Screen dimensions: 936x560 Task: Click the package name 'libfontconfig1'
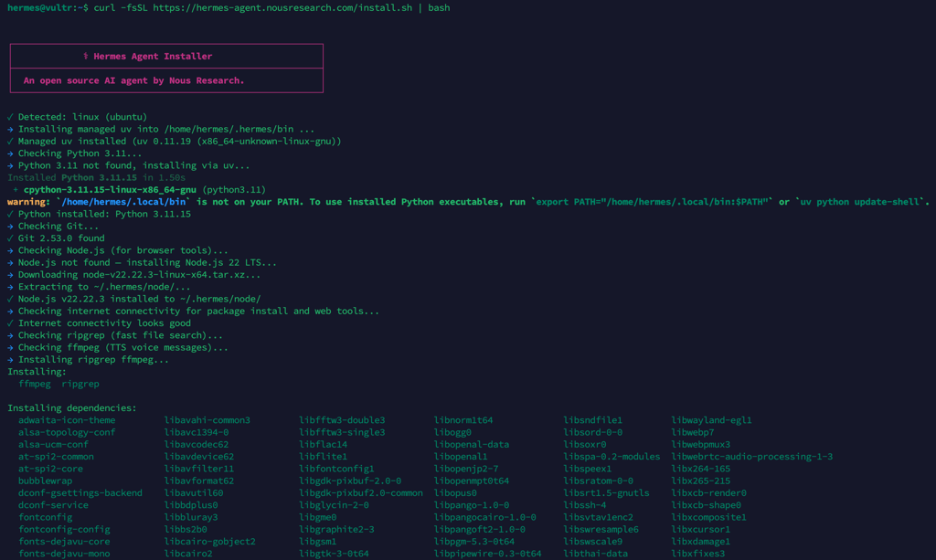click(x=336, y=469)
